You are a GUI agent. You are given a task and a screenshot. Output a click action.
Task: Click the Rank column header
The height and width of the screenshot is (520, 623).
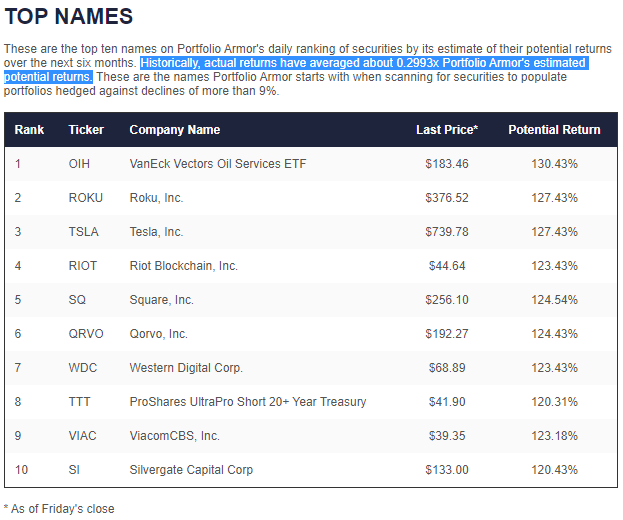click(x=29, y=130)
